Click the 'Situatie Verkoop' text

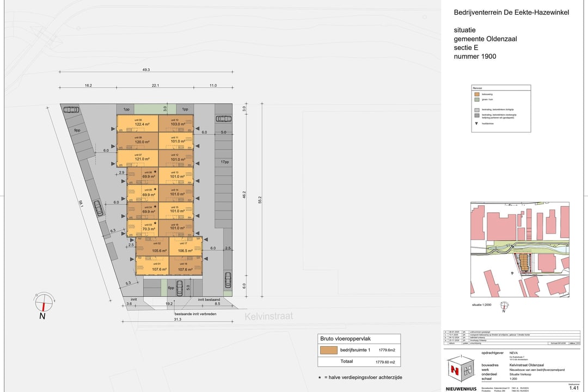(x=520, y=375)
